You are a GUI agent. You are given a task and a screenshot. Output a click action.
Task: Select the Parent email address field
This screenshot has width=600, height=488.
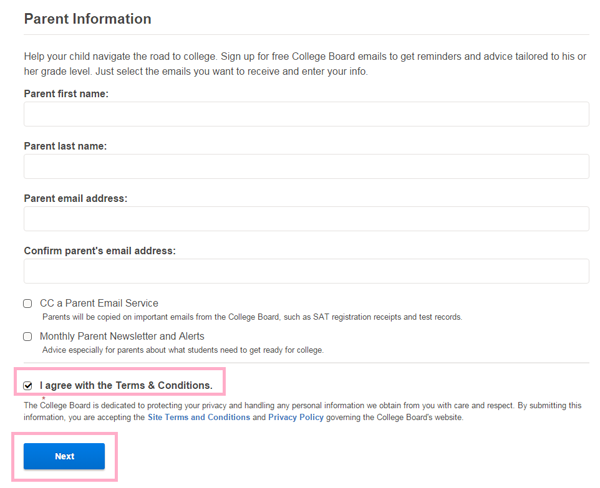(x=306, y=218)
